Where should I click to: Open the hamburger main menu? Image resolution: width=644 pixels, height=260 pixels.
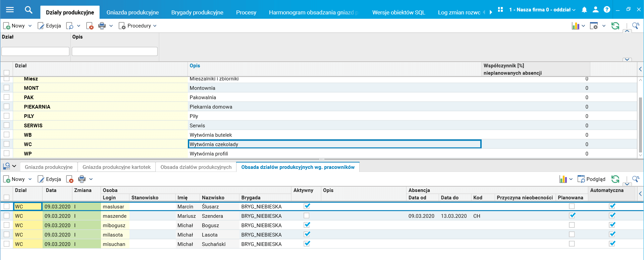[10, 10]
